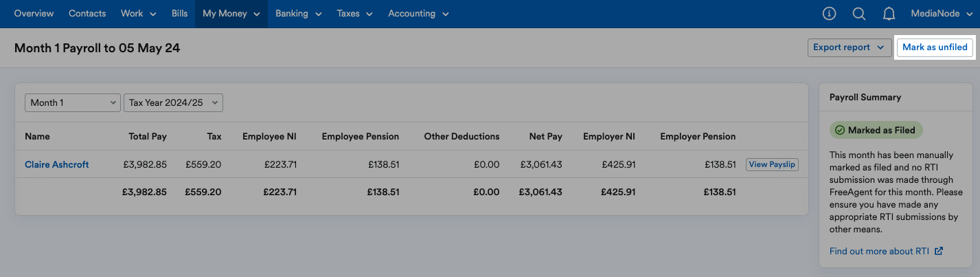Select Claire Ashcroft's £559.20 tax value
The image size is (980, 277).
[203, 164]
